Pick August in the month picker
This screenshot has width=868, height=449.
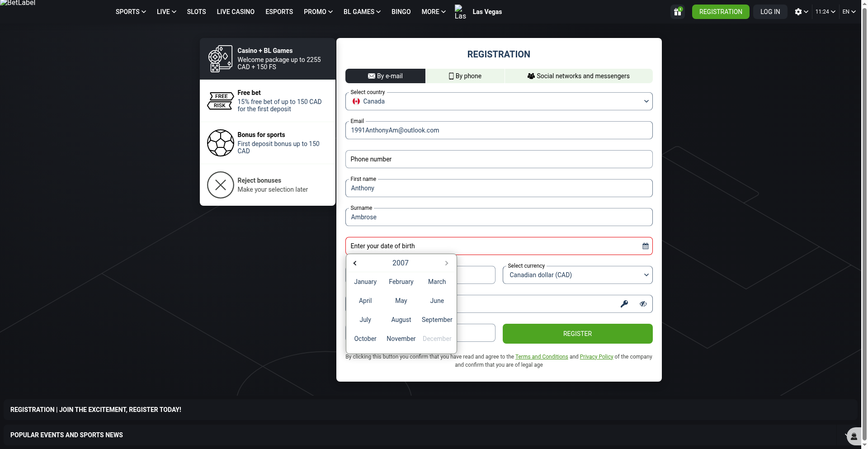coord(401,320)
